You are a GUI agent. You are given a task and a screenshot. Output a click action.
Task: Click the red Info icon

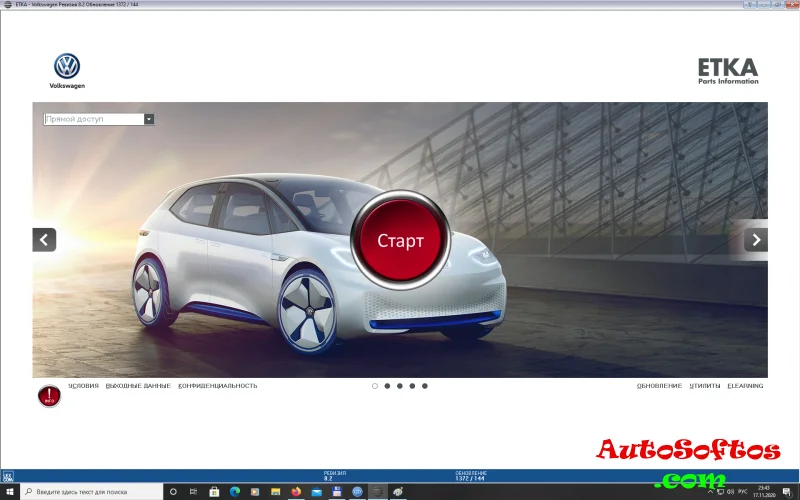click(49, 396)
